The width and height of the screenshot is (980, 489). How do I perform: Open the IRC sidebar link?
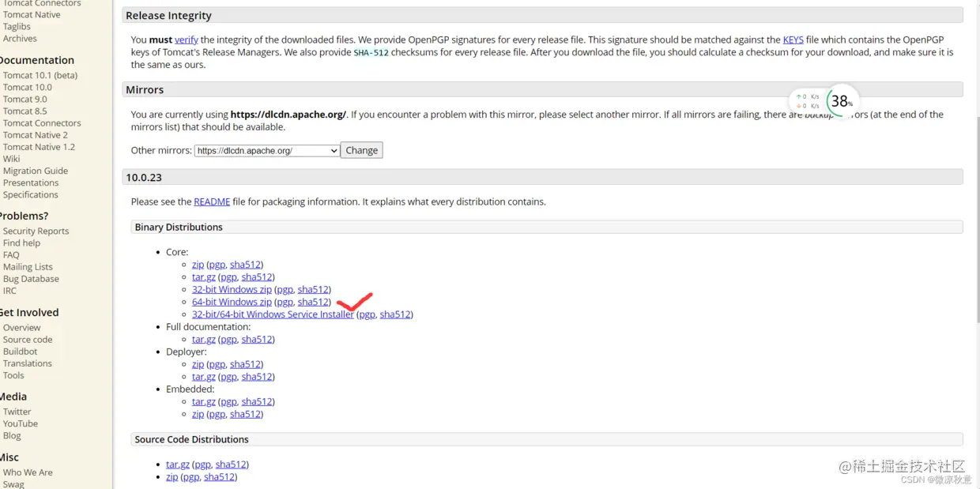click(x=10, y=291)
